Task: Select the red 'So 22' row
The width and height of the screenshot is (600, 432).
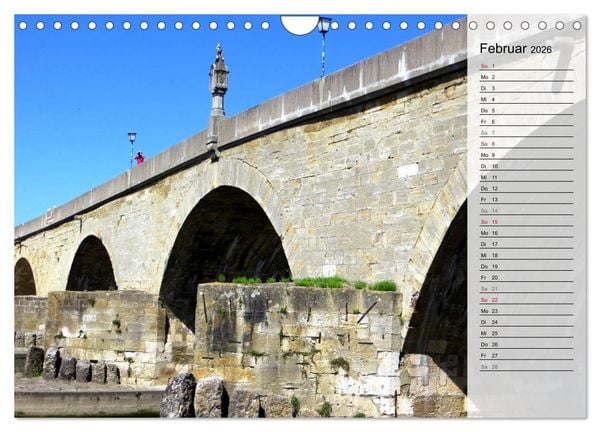Action: 527,300
